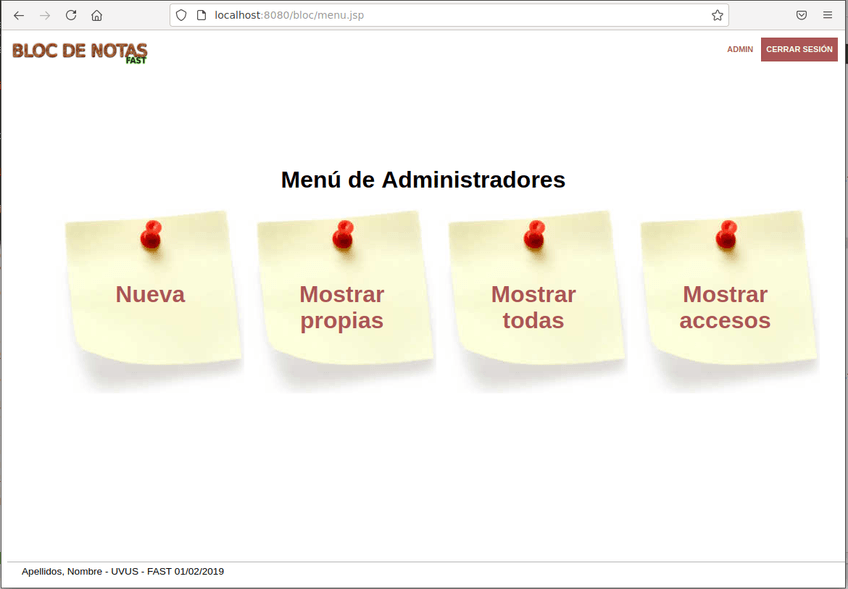The height and width of the screenshot is (589, 848).
Task: Click the pushpin on Mostrar accesos note
Action: pyautogui.click(x=726, y=235)
